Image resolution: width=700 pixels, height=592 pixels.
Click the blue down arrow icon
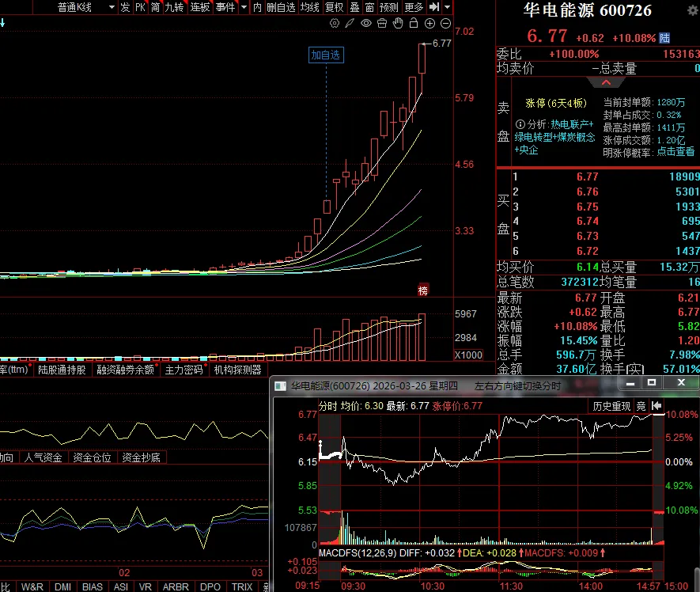pyautogui.click(x=2, y=22)
